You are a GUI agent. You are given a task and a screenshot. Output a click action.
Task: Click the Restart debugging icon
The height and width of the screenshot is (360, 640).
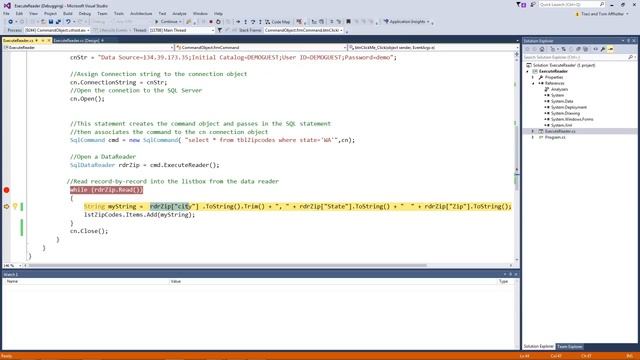tap(218, 22)
